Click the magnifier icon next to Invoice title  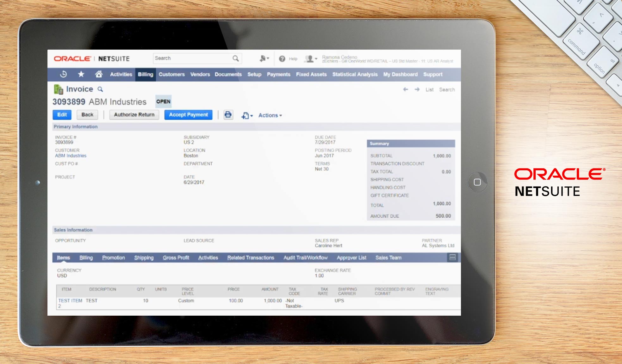[100, 89]
